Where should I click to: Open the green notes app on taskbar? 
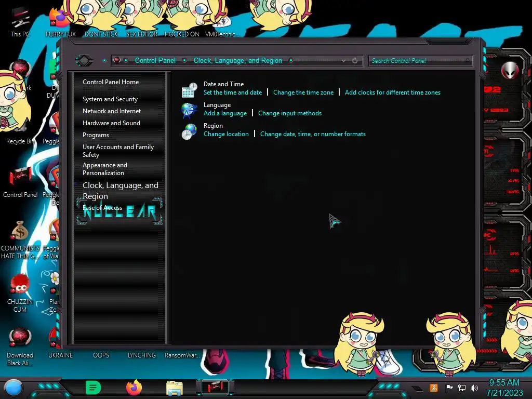[94, 388]
